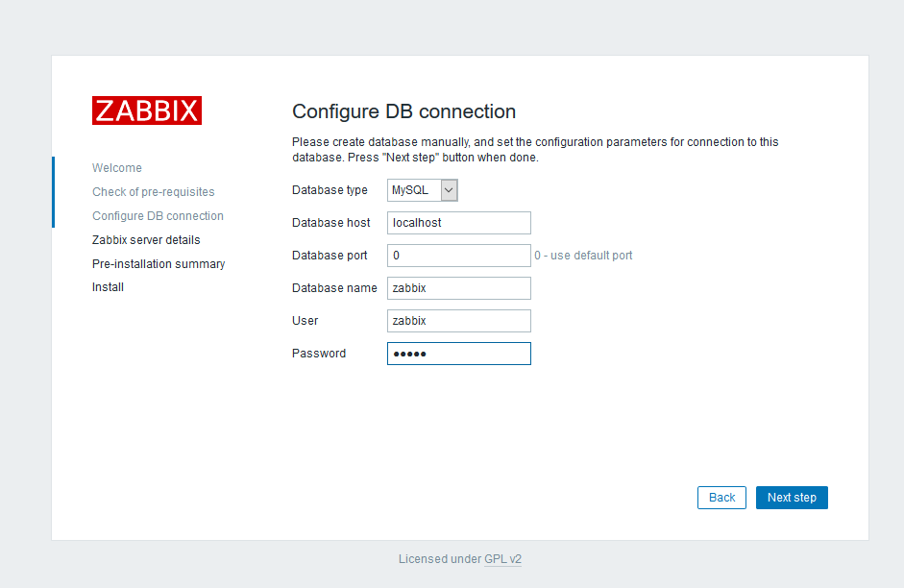This screenshot has height=588, width=904.
Task: Click the User field containing zabbix
Action: point(458,321)
